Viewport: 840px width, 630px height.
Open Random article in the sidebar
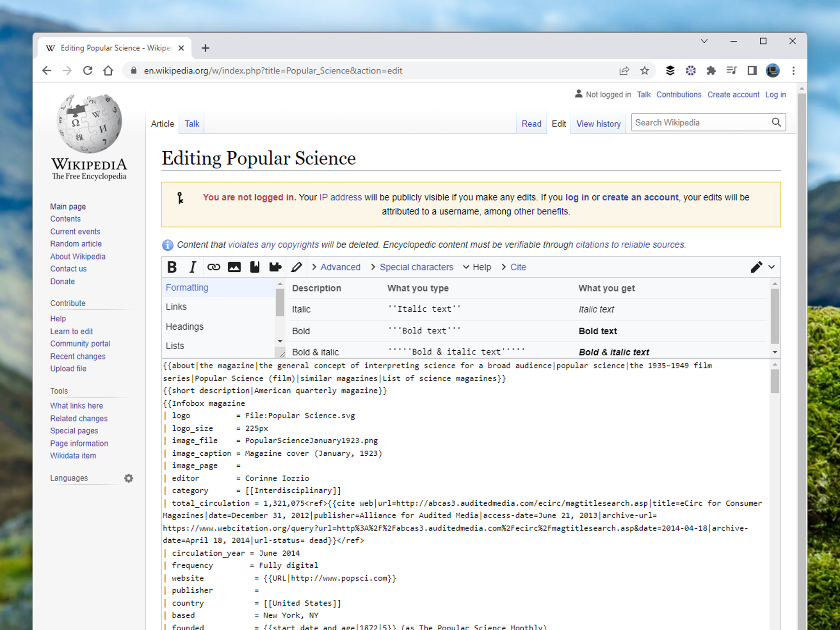(76, 244)
